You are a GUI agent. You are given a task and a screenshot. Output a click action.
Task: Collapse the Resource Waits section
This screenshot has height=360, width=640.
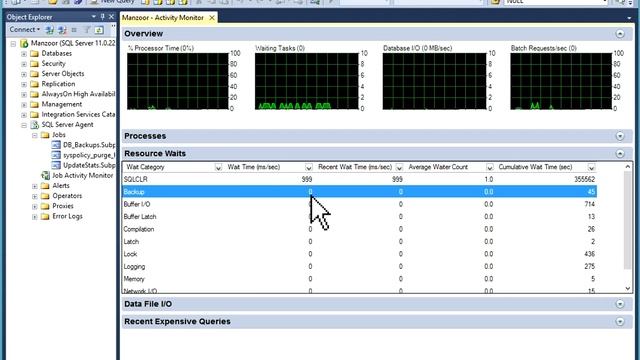click(x=620, y=153)
